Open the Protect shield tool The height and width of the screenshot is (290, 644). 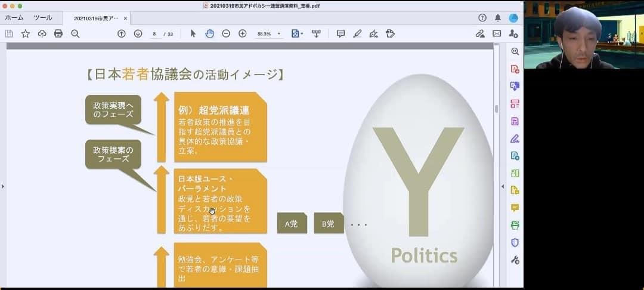[515, 242]
